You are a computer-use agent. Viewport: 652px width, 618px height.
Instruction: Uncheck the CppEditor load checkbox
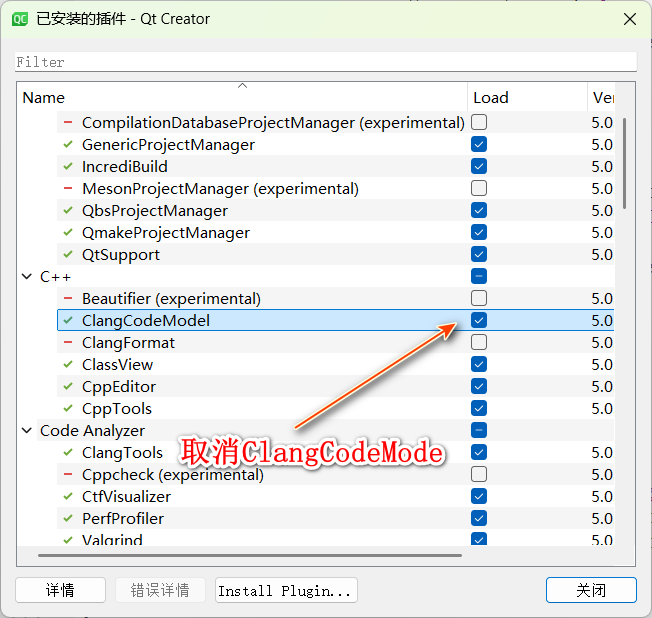pos(479,386)
